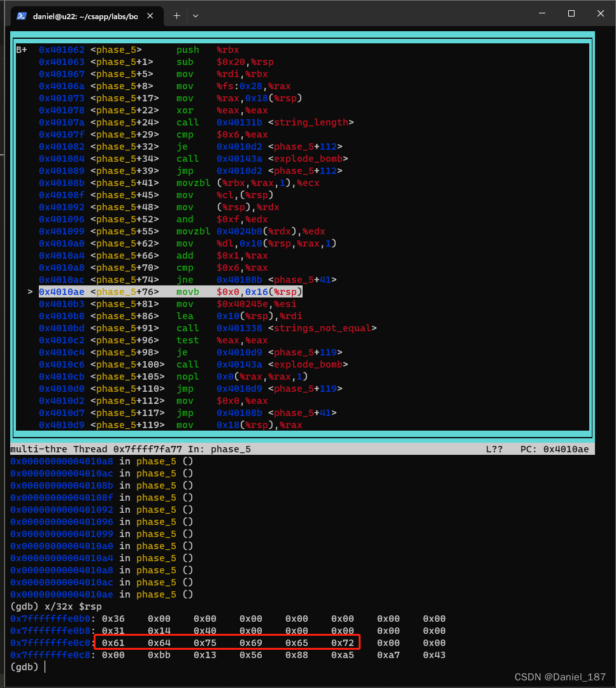Click history line 0x00000000004010ae in phase_5

point(101,594)
